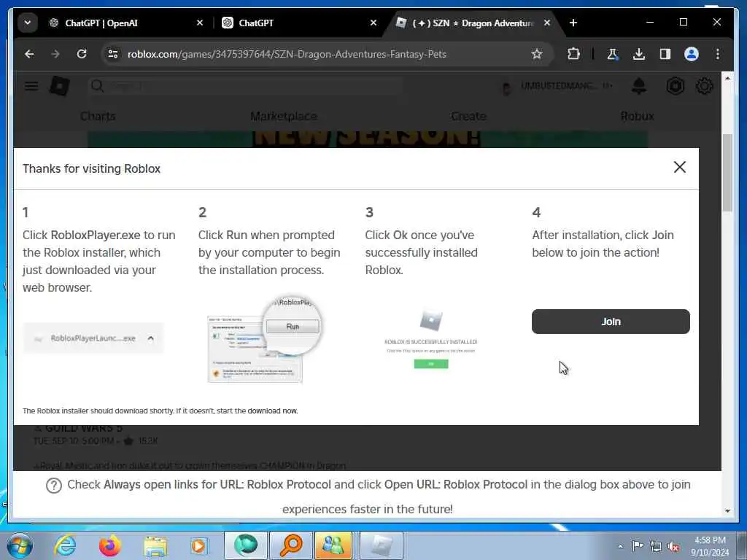Click the page scrollbar thumb
747x560 pixels.
pyautogui.click(x=727, y=172)
